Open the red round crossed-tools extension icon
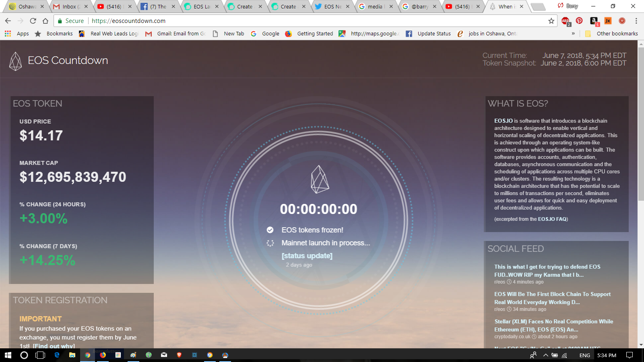Image resolution: width=644 pixels, height=362 pixels. point(622,21)
